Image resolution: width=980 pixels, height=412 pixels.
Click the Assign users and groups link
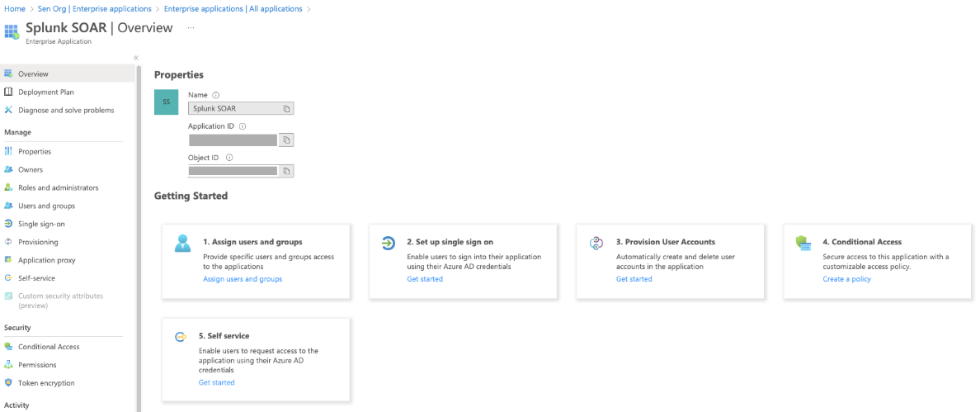tap(243, 279)
